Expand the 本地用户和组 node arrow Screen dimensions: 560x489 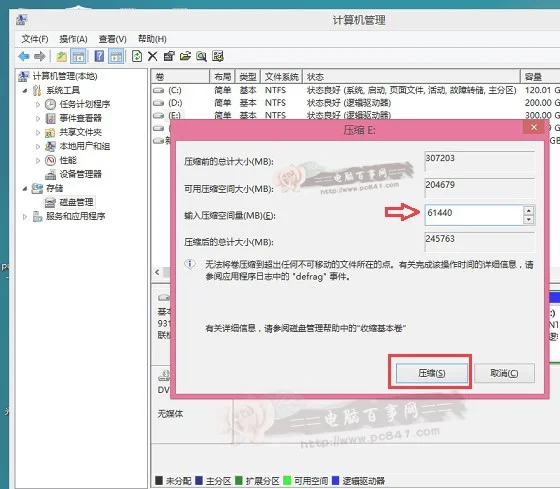pos(38,146)
